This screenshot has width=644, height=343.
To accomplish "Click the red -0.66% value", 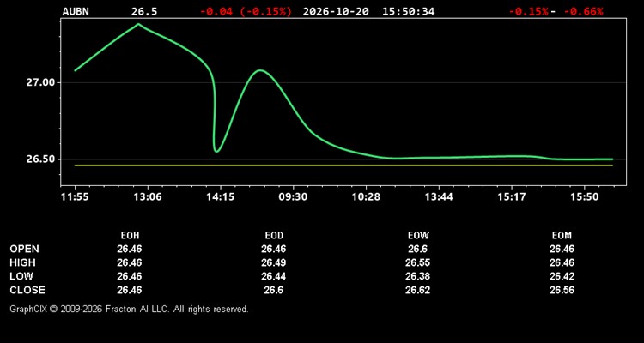I will [583, 11].
